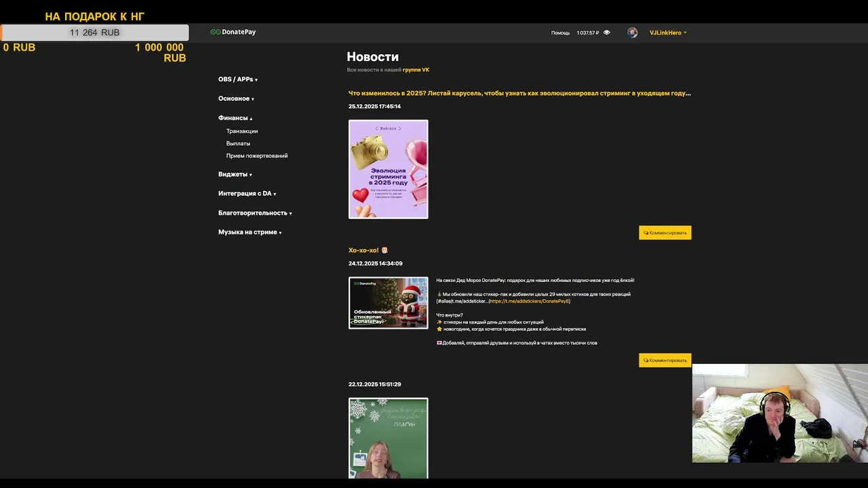
Task: Open the Выплаты page
Action: (238, 143)
